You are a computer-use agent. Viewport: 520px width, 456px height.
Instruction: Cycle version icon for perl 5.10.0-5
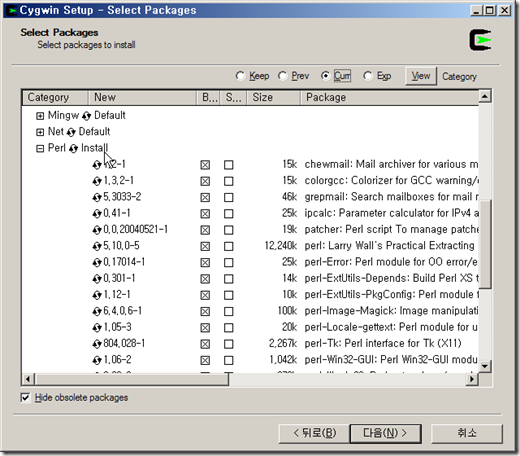(97, 246)
